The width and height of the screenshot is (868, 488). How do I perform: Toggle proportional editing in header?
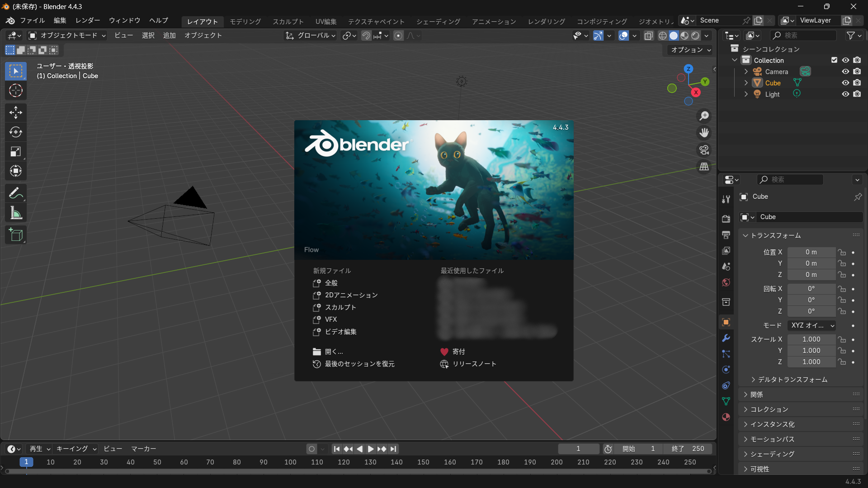(398, 36)
